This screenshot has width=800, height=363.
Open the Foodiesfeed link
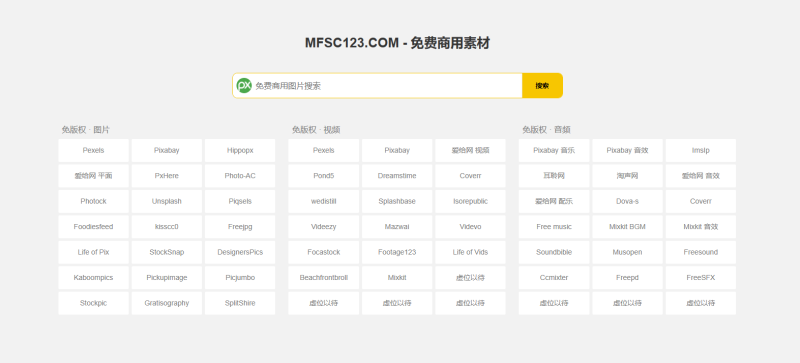point(93,227)
